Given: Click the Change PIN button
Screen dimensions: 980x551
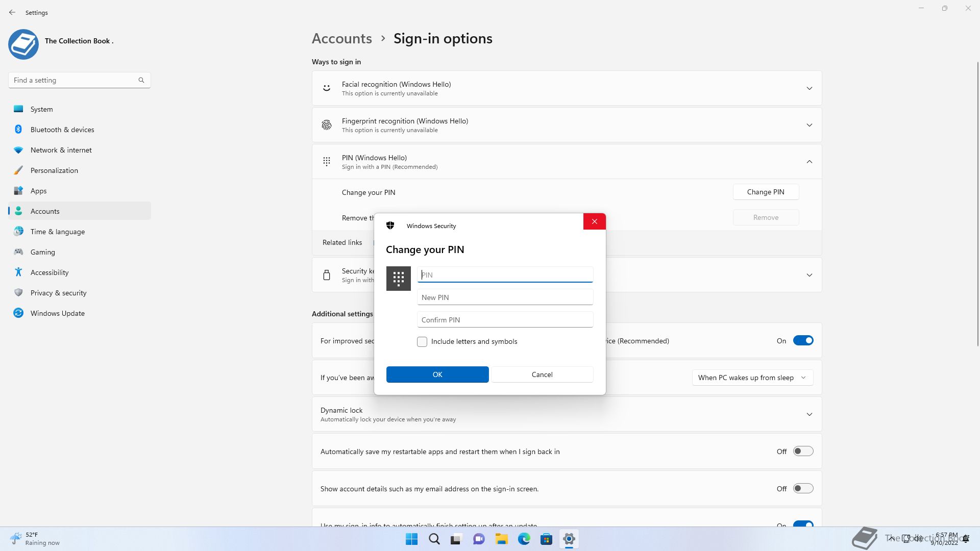Looking at the screenshot, I should (766, 192).
